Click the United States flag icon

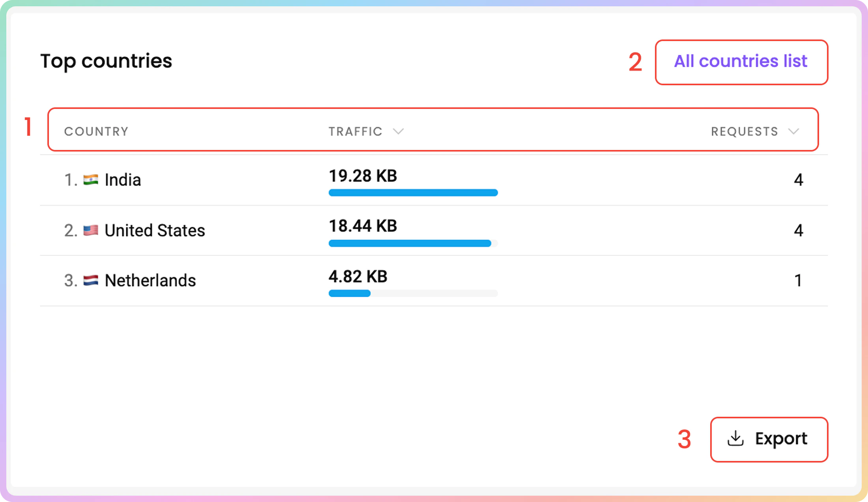91,230
